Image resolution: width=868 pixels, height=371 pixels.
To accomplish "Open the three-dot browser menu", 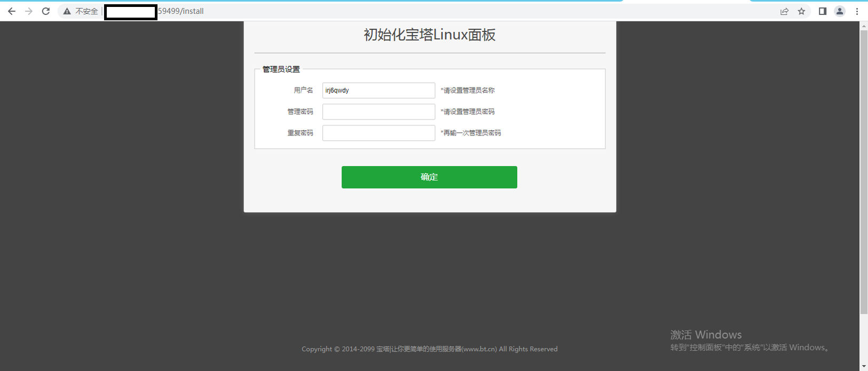I will [857, 11].
